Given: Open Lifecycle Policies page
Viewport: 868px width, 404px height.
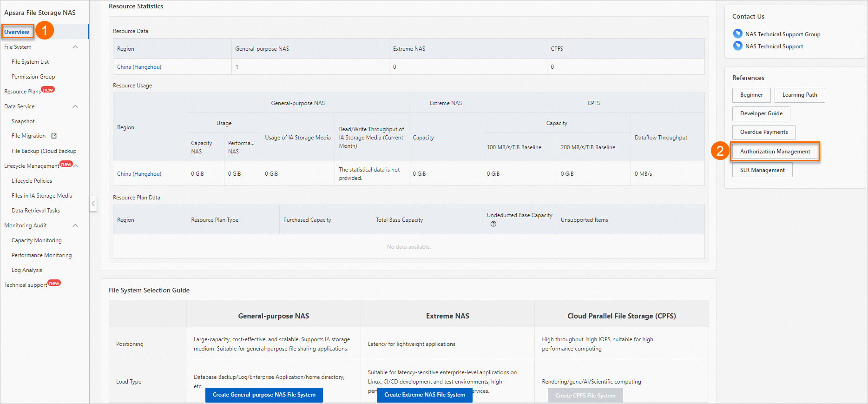Looking at the screenshot, I should click(x=32, y=181).
